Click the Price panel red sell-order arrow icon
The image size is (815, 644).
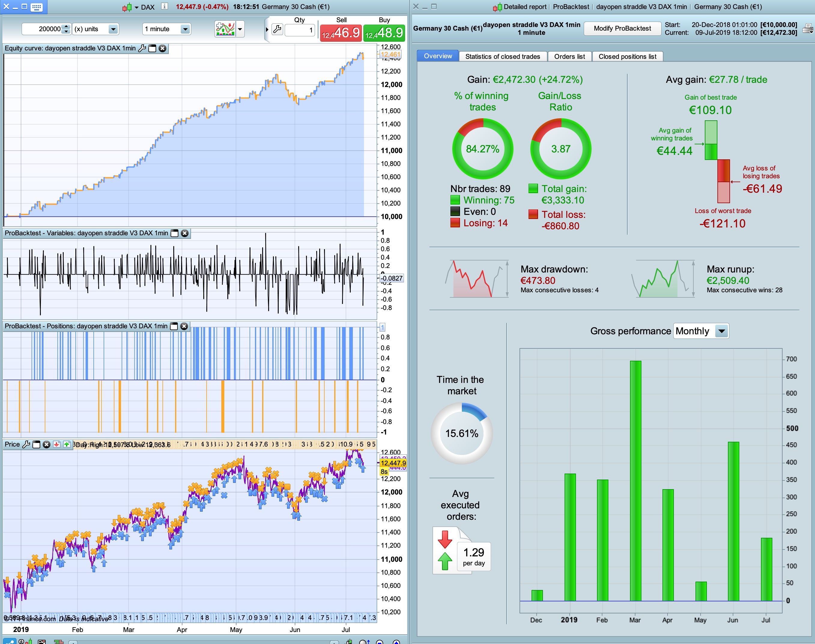click(56, 444)
